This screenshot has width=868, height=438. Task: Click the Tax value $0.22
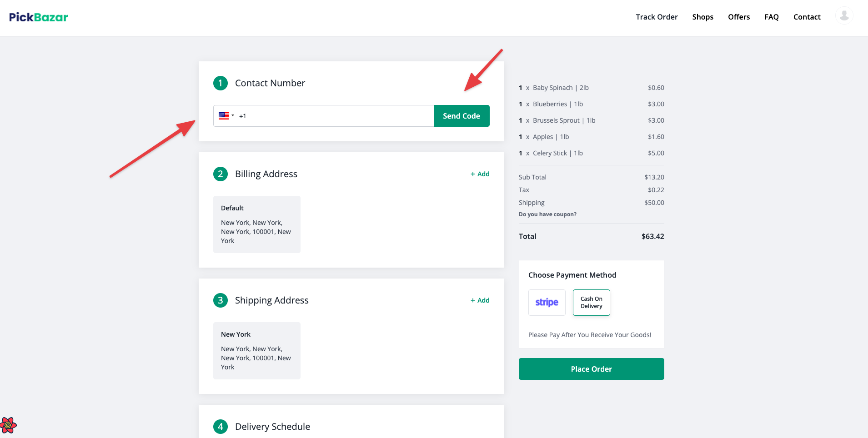[x=656, y=190]
